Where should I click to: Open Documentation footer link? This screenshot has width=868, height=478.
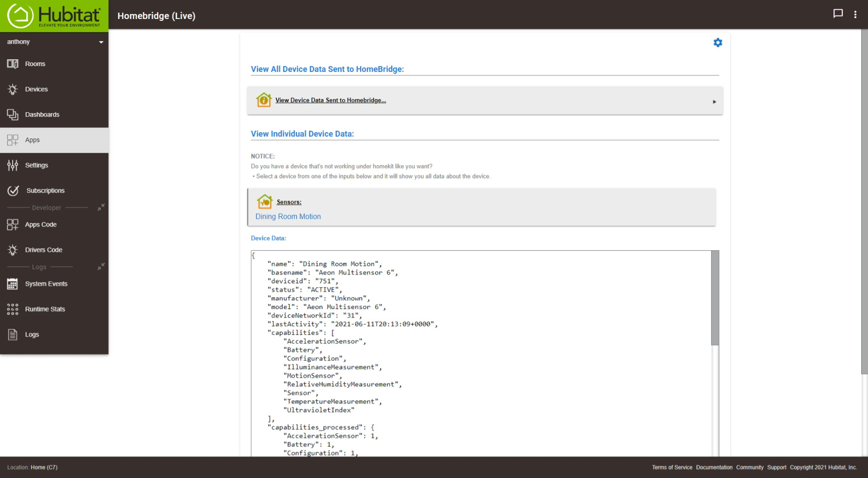point(714,467)
